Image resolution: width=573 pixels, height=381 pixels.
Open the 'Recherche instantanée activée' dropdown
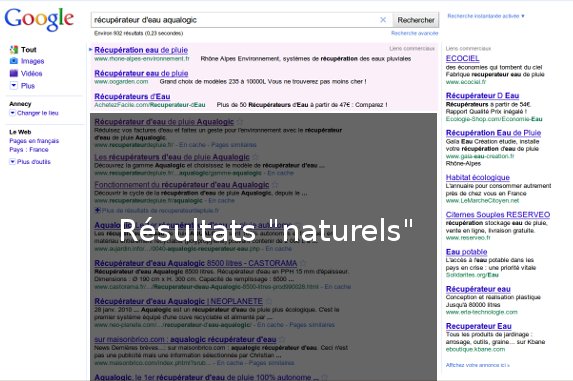(x=486, y=16)
